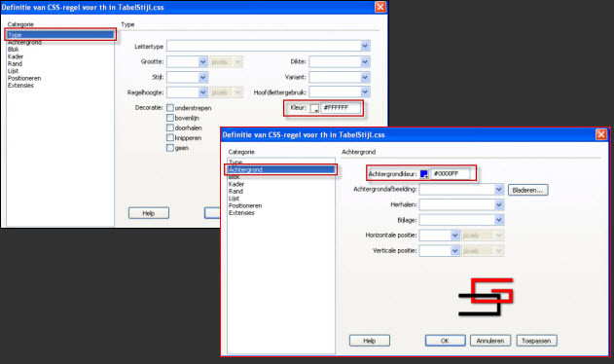This screenshot has width=614, height=364.
Task: Select Lijst category in back dialog
Action: (x=13, y=71)
